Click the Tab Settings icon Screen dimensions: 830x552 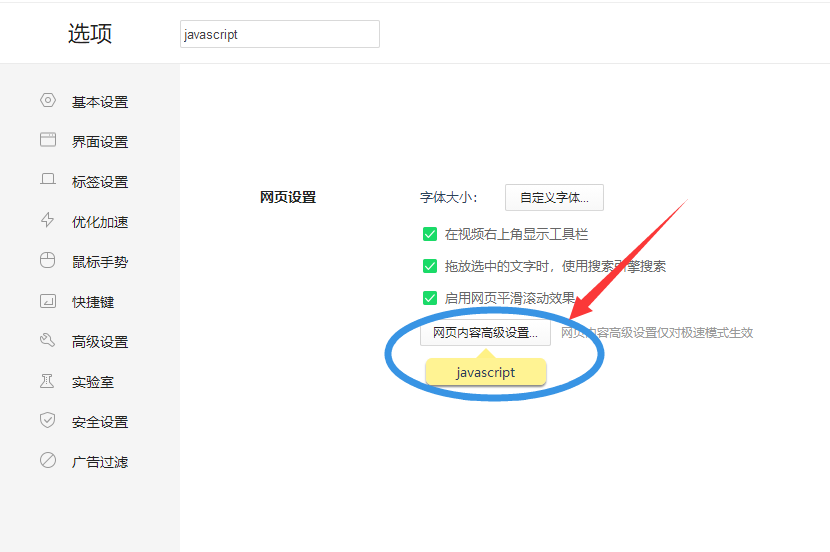(48, 181)
